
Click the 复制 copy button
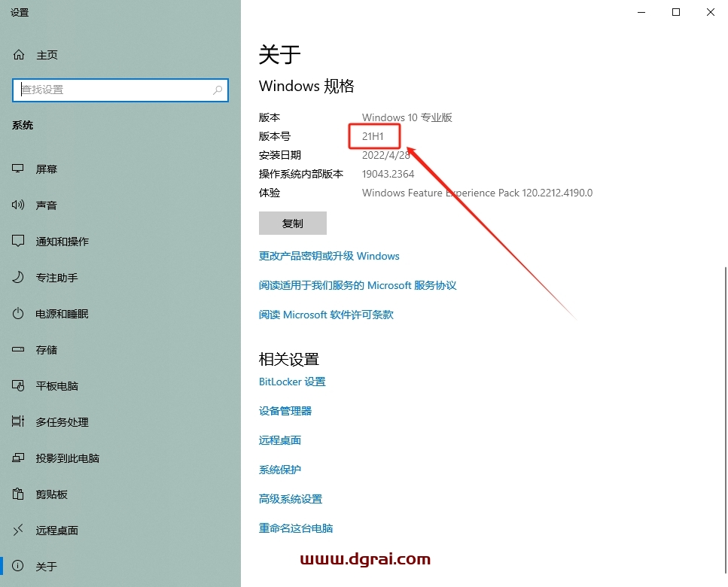293,224
